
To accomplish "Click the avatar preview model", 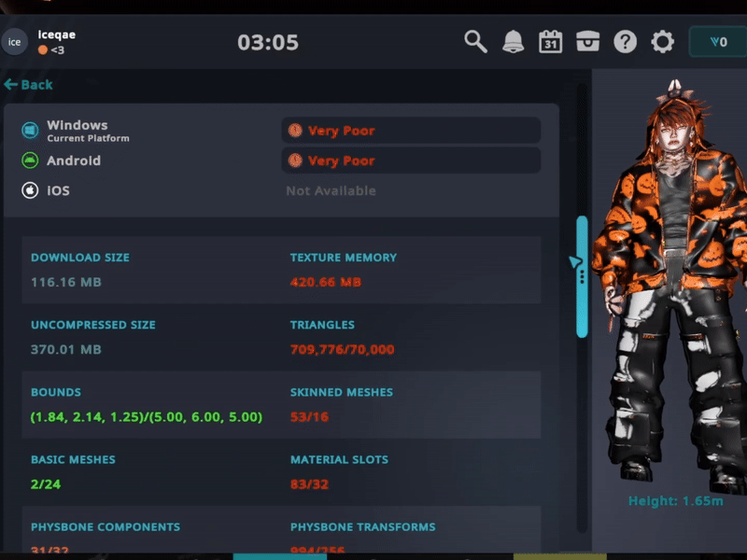I will [x=668, y=289].
